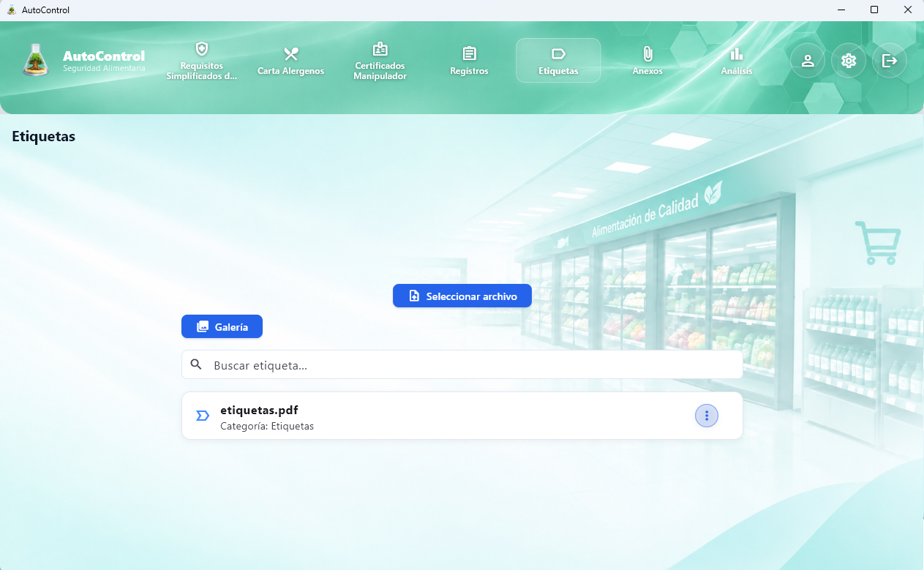Click the AutoControl flask logo
Viewport: 924px width, 570px height.
pos(34,60)
